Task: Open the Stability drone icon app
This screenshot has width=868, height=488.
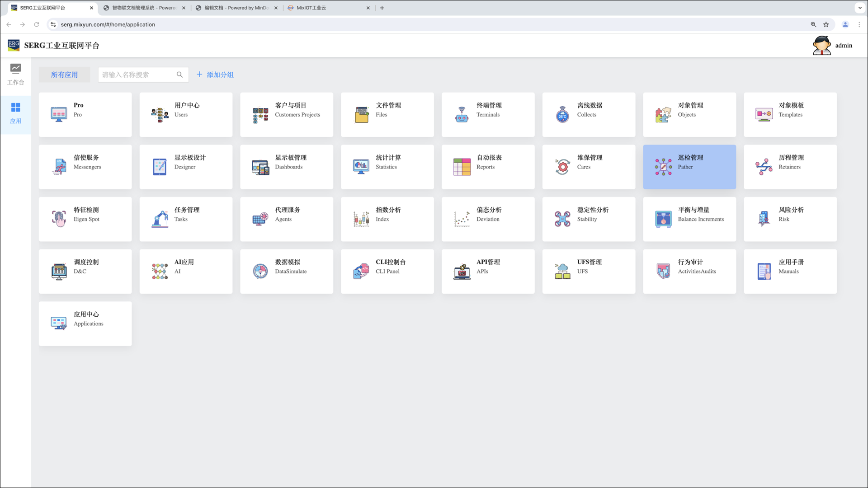Action: point(562,219)
